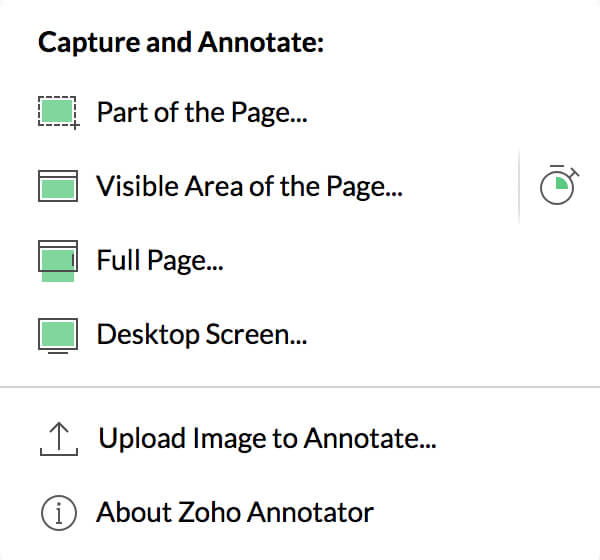The height and width of the screenshot is (560, 600).
Task: Click the vertical separator beside the stopwatch
Action: pos(519,186)
